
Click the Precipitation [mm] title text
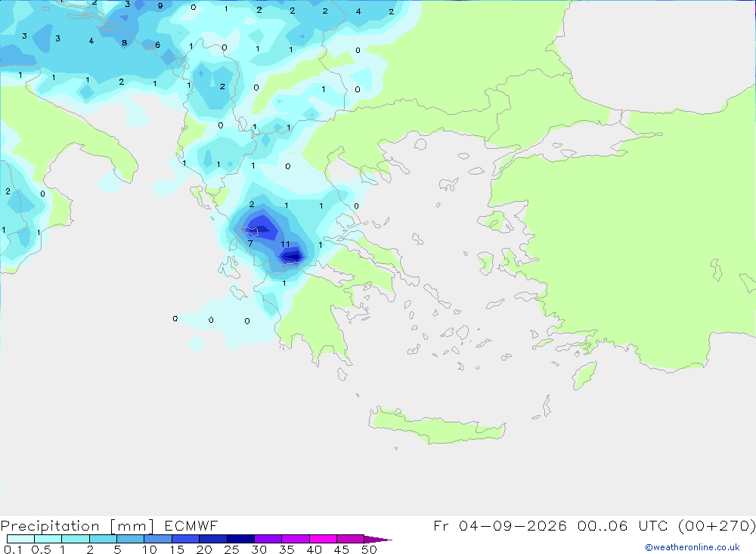click(77, 526)
